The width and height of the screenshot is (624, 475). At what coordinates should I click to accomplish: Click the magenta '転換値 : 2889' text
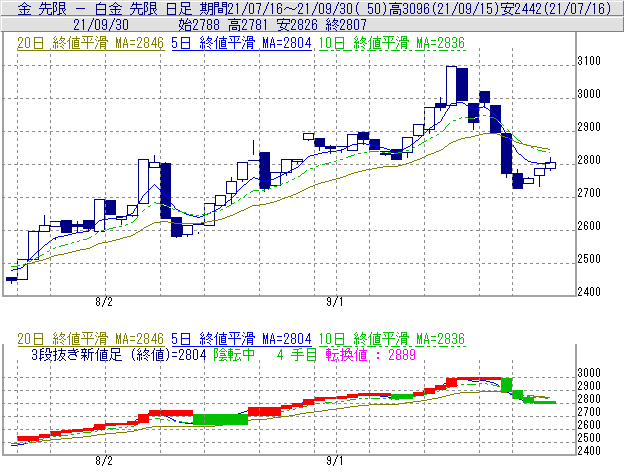click(x=371, y=354)
